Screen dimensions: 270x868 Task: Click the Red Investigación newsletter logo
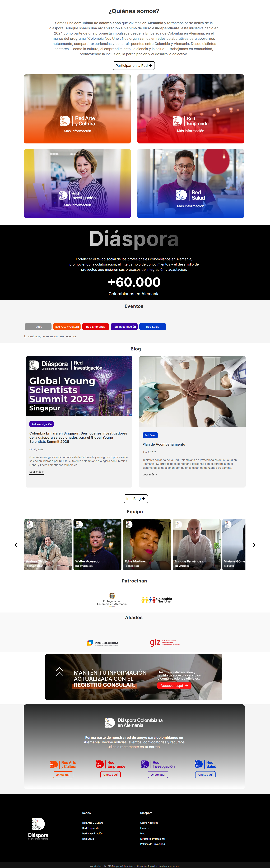point(158,765)
